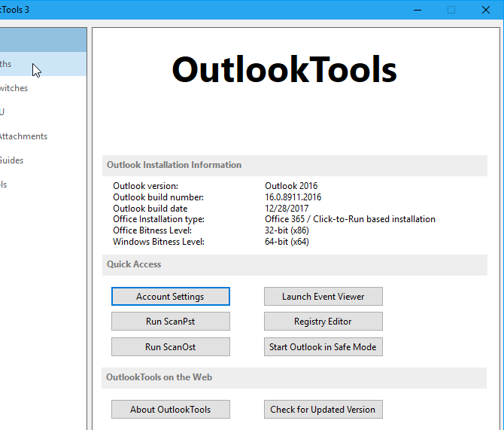
Task: Click the Run ScanOst button
Action: (170, 346)
